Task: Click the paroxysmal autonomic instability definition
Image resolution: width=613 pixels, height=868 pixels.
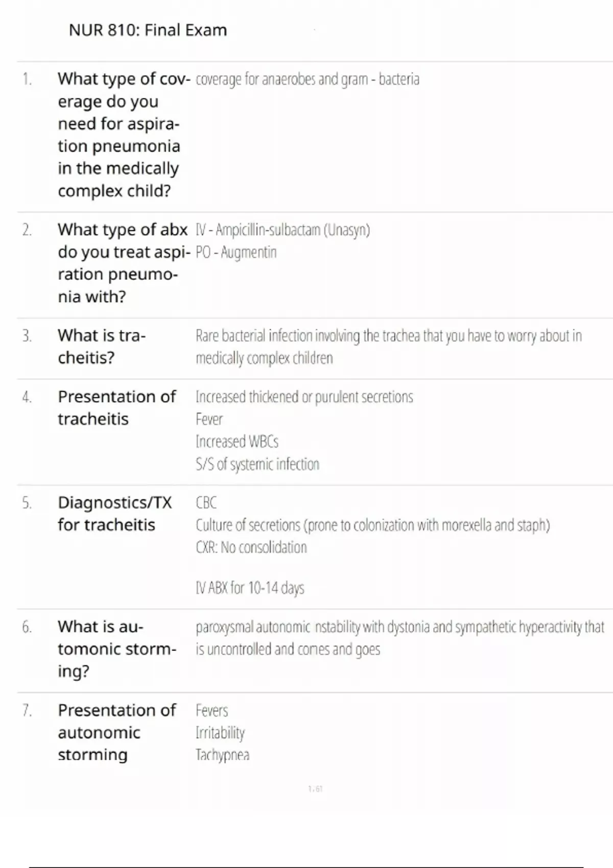Action: click(400, 638)
